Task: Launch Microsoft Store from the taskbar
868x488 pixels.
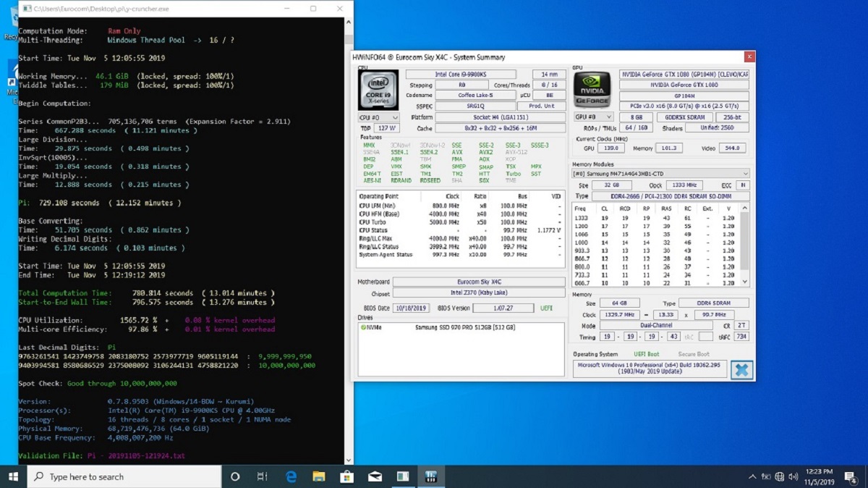Action: [x=346, y=476]
